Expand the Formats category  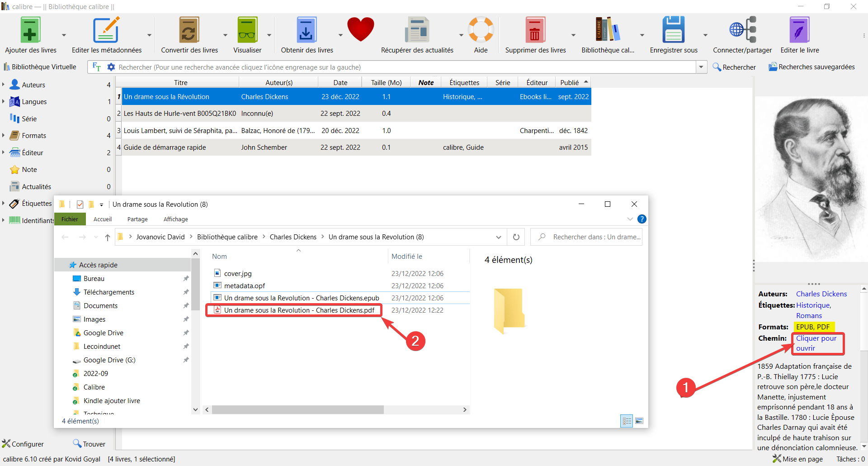click(x=3, y=135)
